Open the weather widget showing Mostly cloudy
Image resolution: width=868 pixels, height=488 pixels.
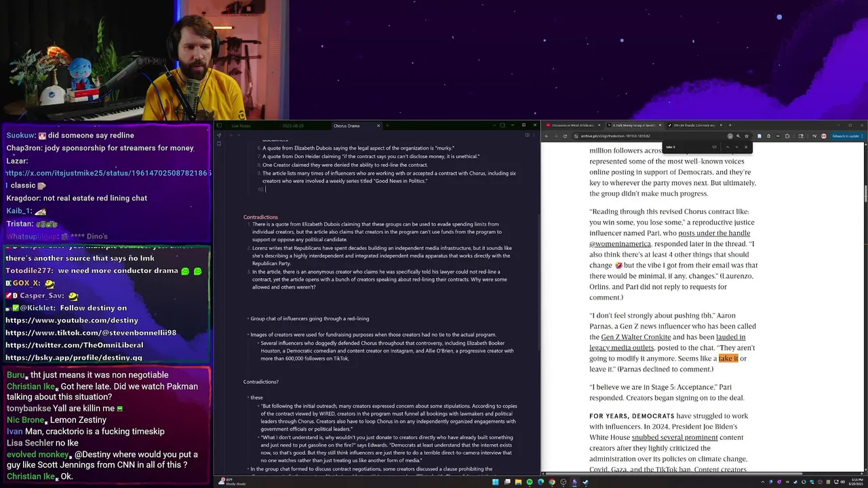click(232, 482)
